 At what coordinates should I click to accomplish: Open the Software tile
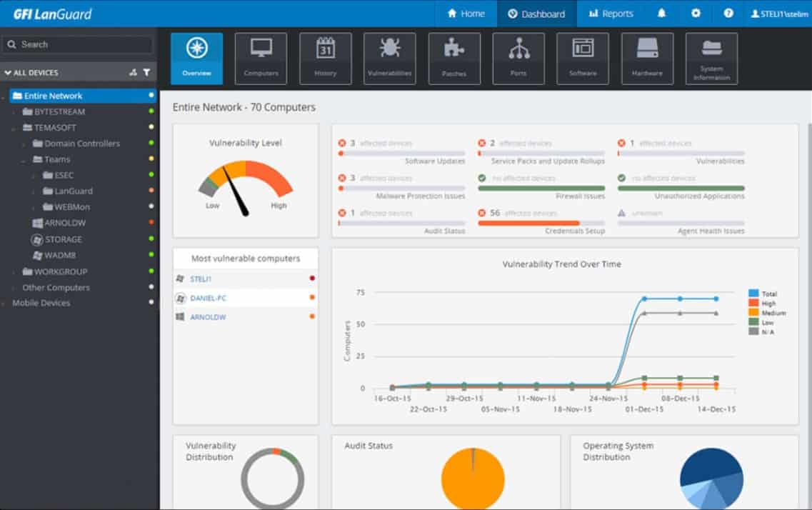(x=583, y=59)
